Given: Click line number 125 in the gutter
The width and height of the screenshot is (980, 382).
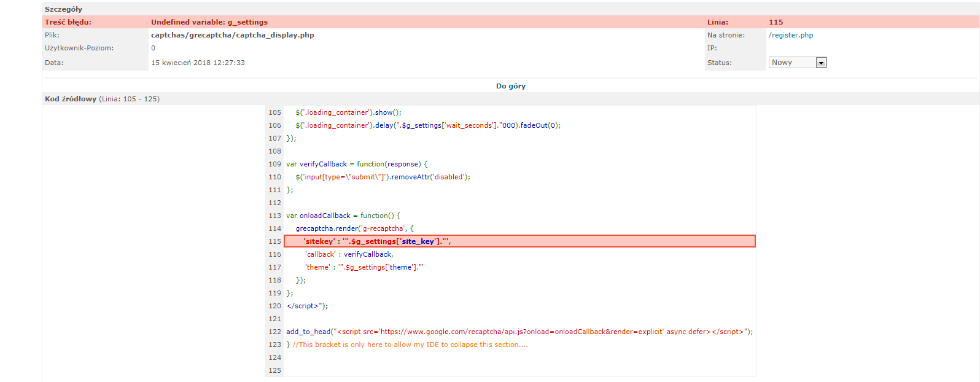Looking at the screenshot, I should 274,370.
